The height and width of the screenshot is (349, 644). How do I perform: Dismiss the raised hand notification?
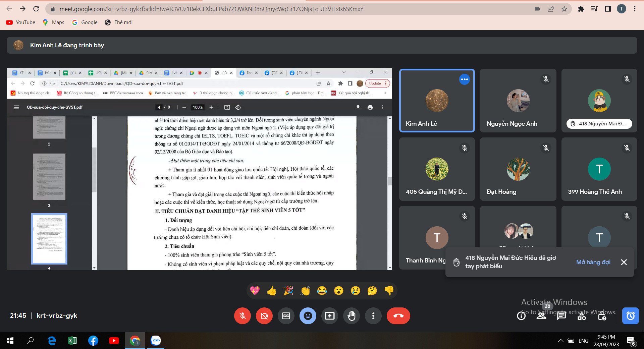pos(624,262)
